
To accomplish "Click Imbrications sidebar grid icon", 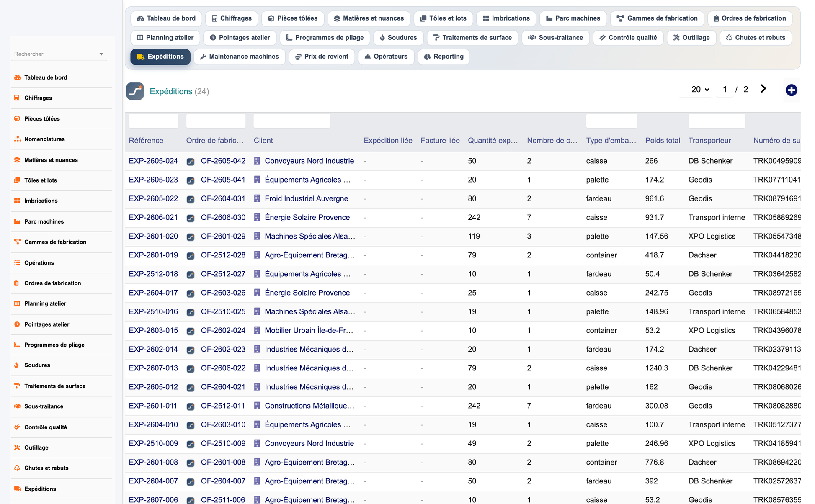I will [17, 201].
